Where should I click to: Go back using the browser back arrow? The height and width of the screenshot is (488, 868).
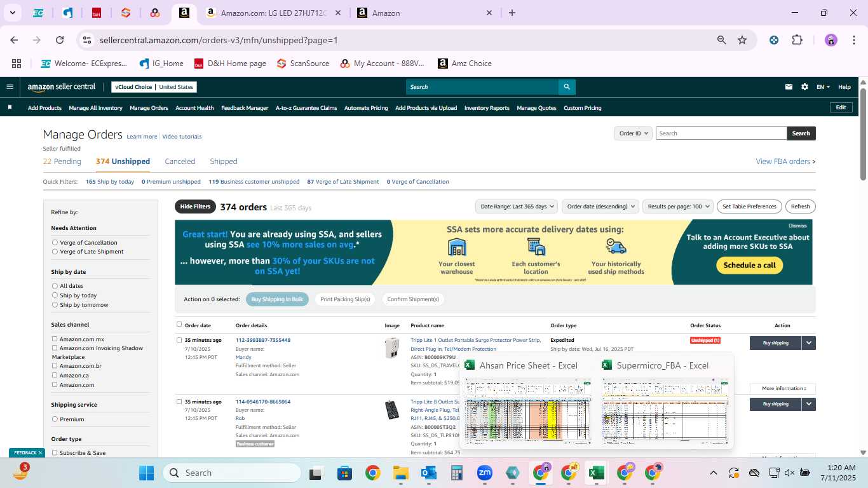click(14, 40)
